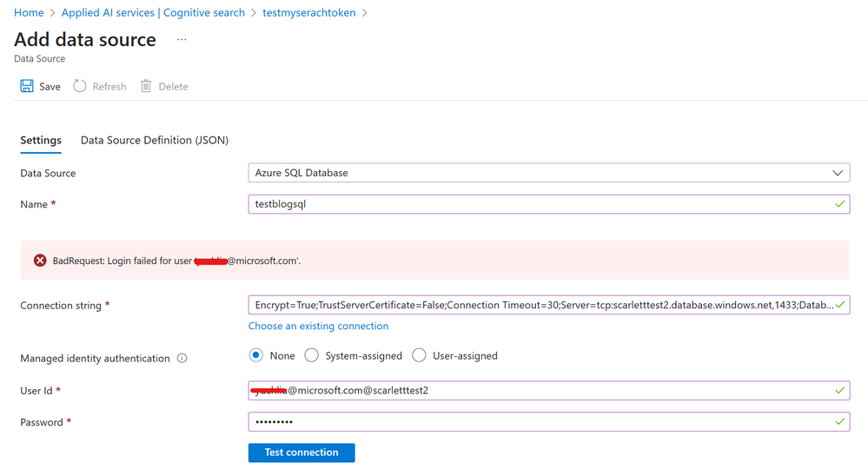
Task: Click the info icon beside Managed identity authentication
Action: click(x=182, y=359)
